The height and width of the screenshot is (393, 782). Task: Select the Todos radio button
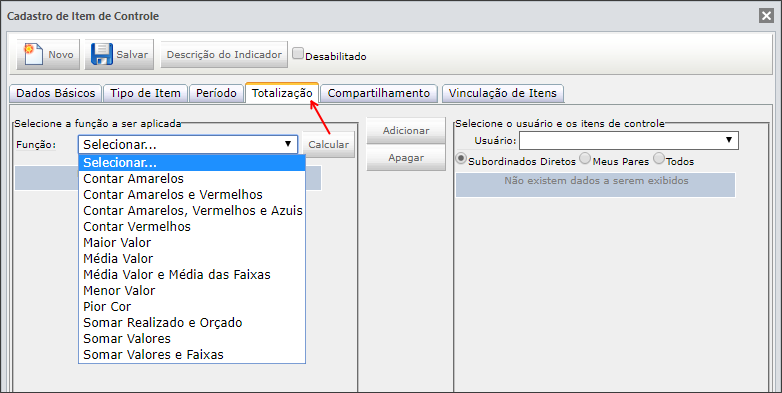pos(659,159)
